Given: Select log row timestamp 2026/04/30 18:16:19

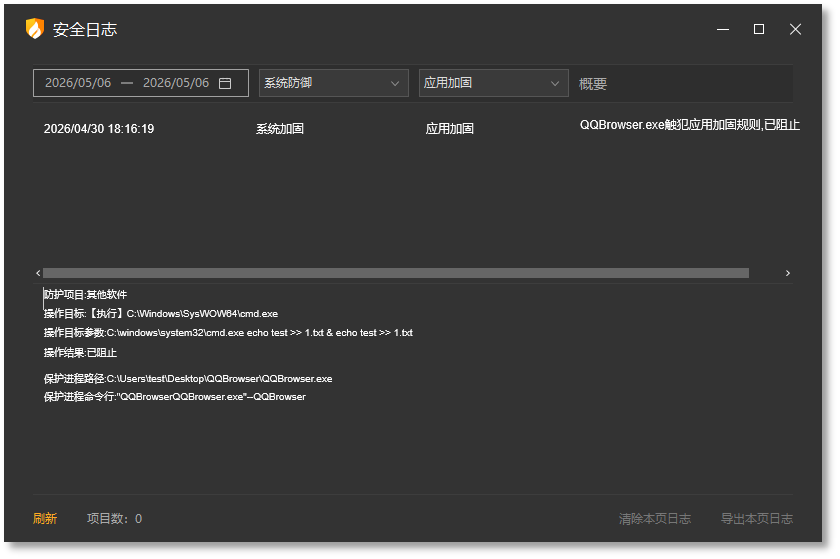Looking at the screenshot, I should (x=99, y=129).
